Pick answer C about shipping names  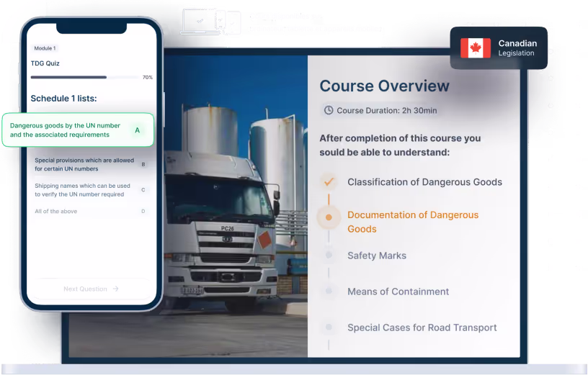tap(90, 190)
